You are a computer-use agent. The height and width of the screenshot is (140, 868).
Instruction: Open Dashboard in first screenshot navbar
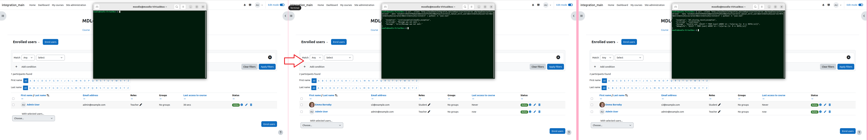(x=44, y=5)
